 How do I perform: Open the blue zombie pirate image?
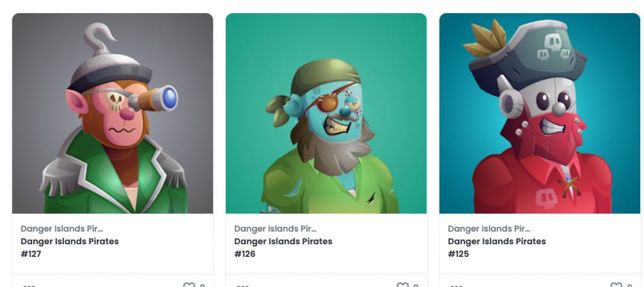(x=326, y=113)
